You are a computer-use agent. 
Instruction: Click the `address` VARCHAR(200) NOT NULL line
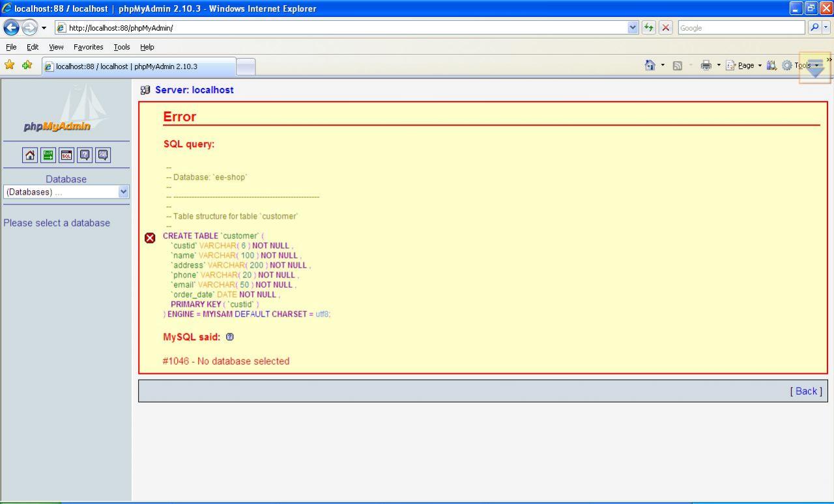(240, 265)
